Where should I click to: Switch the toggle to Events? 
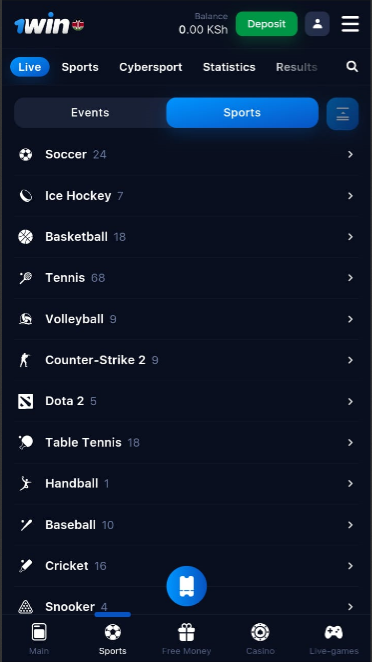90,113
